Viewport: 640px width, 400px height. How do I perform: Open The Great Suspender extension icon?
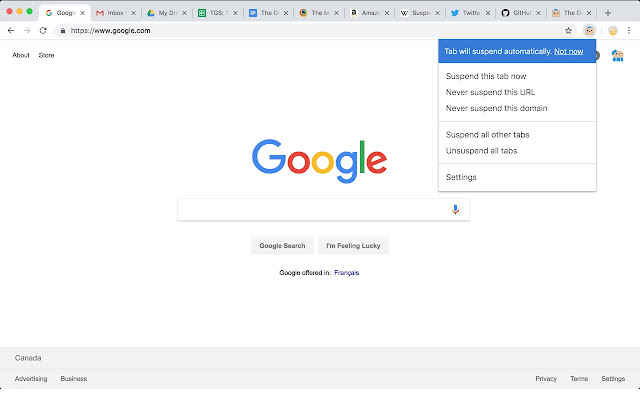click(589, 31)
